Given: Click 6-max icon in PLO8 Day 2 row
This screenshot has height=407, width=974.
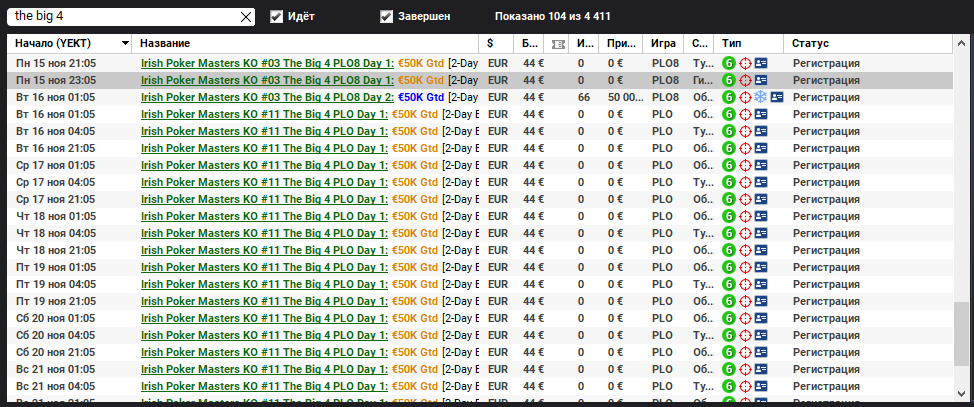Looking at the screenshot, I should [x=729, y=97].
